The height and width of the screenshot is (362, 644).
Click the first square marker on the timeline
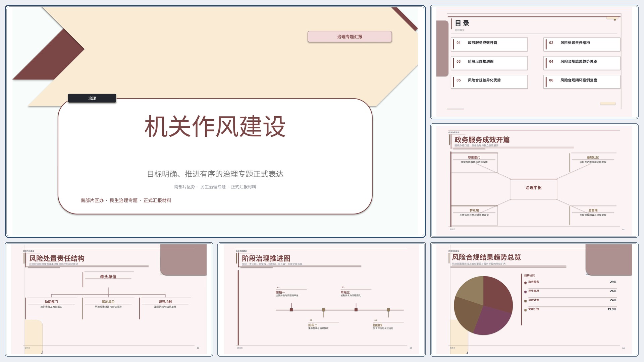coord(291,310)
